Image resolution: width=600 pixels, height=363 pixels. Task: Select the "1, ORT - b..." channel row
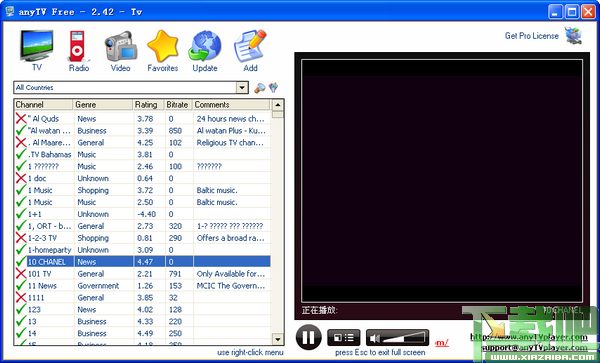point(142,226)
